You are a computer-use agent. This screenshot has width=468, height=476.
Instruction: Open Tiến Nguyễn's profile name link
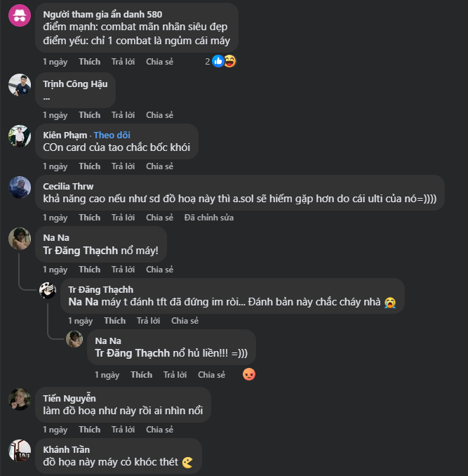point(69,399)
